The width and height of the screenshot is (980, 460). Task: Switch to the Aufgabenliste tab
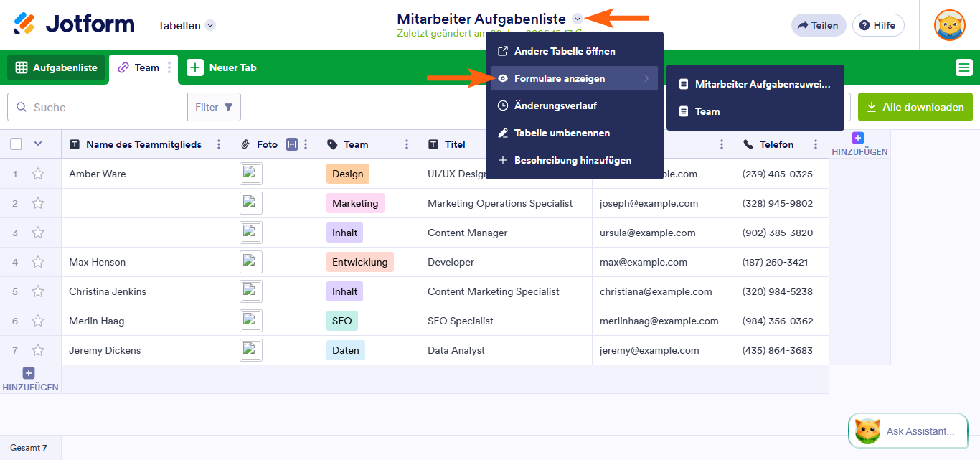pos(55,67)
